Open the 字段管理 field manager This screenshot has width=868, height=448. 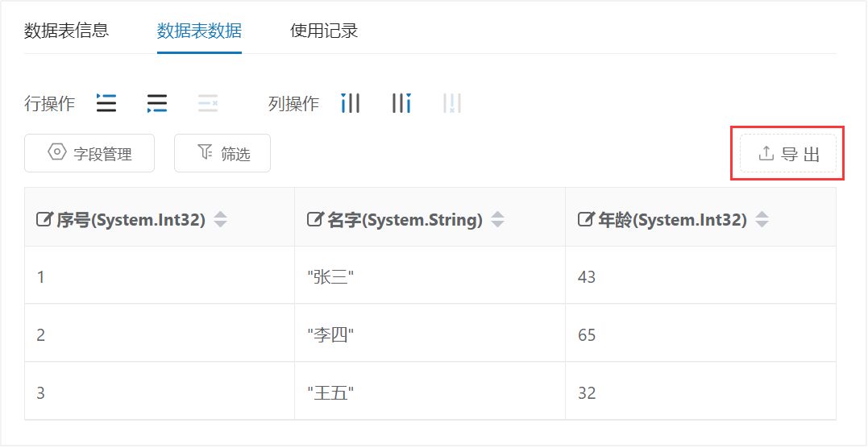89,153
